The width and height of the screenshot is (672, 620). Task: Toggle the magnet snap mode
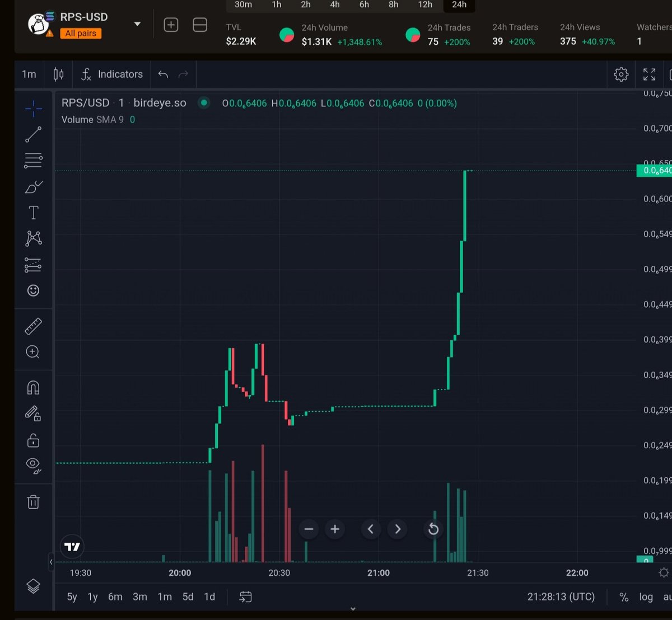click(x=33, y=388)
